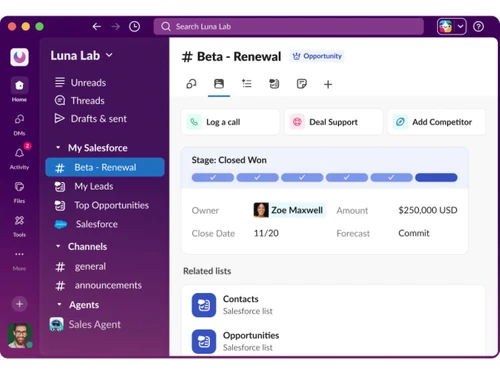Open the Tools section
Screen dimensions: 500x375
(x=19, y=226)
